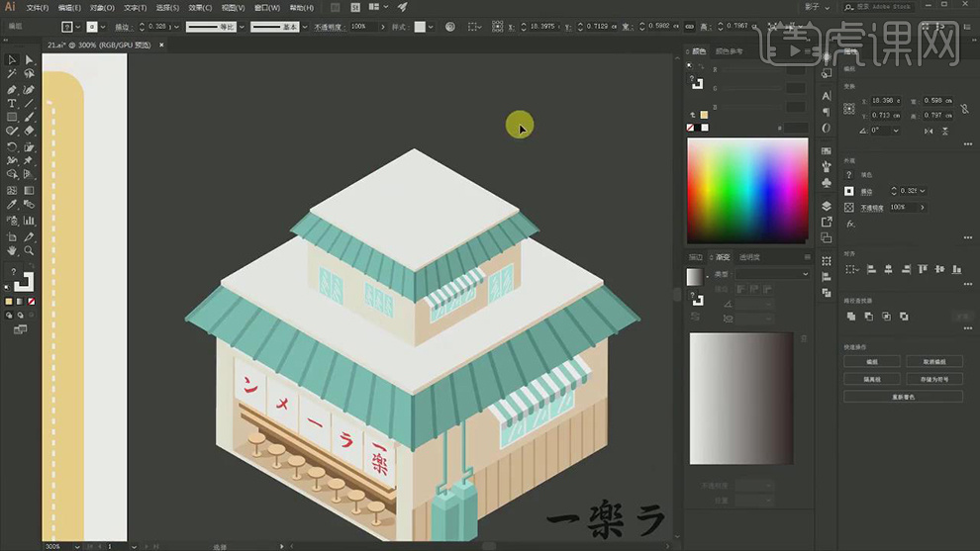Viewport: 980px width, 551px height.
Task: Select the Zoom magnifier tool
Action: (x=29, y=251)
